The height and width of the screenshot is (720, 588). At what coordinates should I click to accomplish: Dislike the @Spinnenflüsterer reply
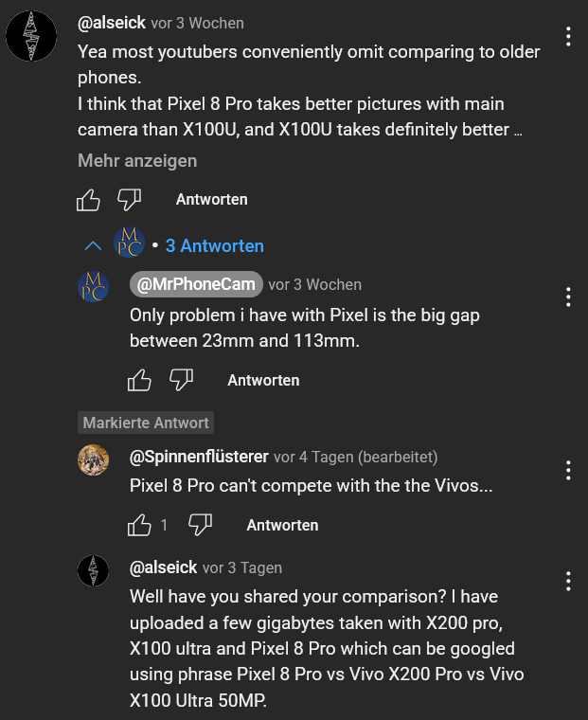click(200, 525)
